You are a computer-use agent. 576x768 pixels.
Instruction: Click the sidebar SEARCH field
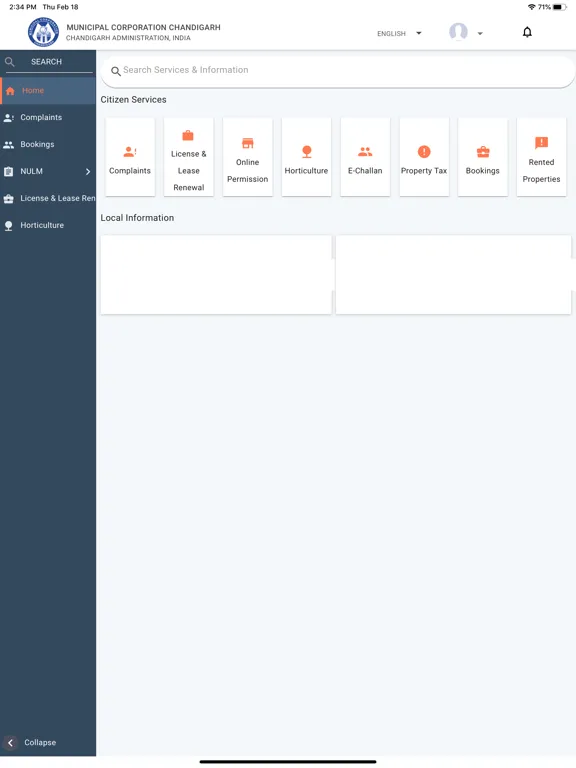[x=48, y=62]
